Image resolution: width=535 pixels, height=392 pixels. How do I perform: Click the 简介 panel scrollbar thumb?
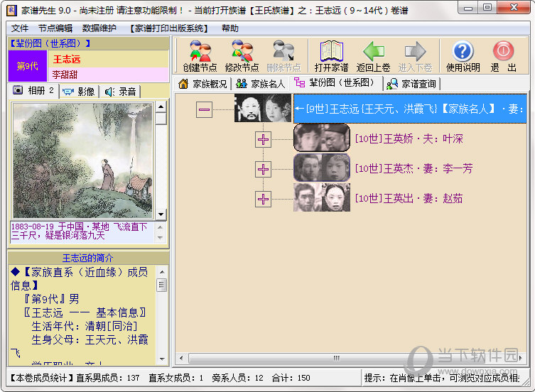point(162,285)
